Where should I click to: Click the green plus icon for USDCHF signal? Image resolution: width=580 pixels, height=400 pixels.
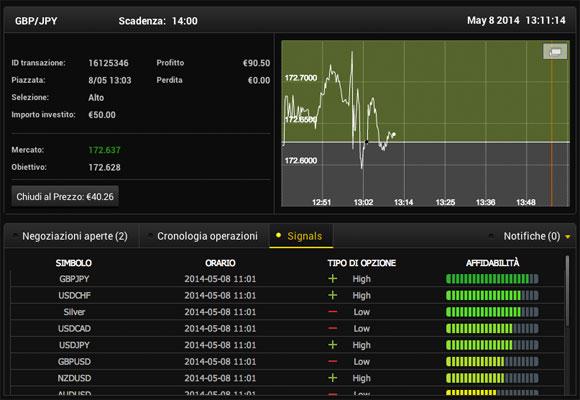(x=333, y=295)
